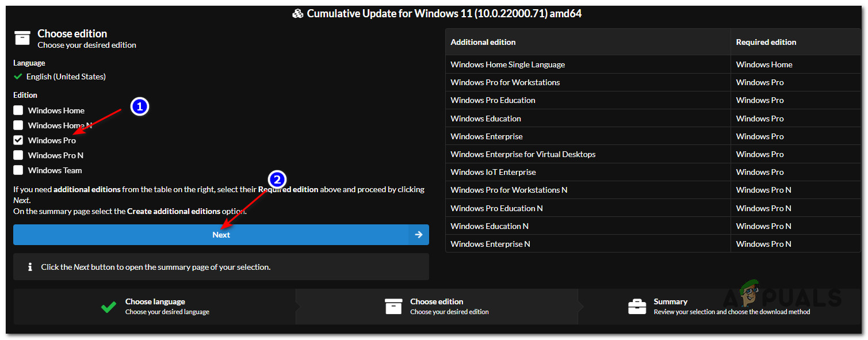
Task: Click the arrow icon inside the Next button
Action: [418, 234]
